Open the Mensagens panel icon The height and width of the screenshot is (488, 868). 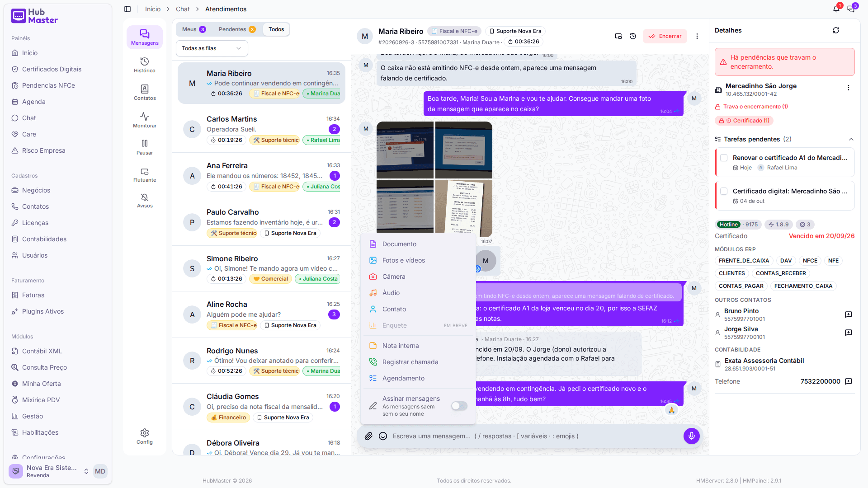click(x=145, y=37)
